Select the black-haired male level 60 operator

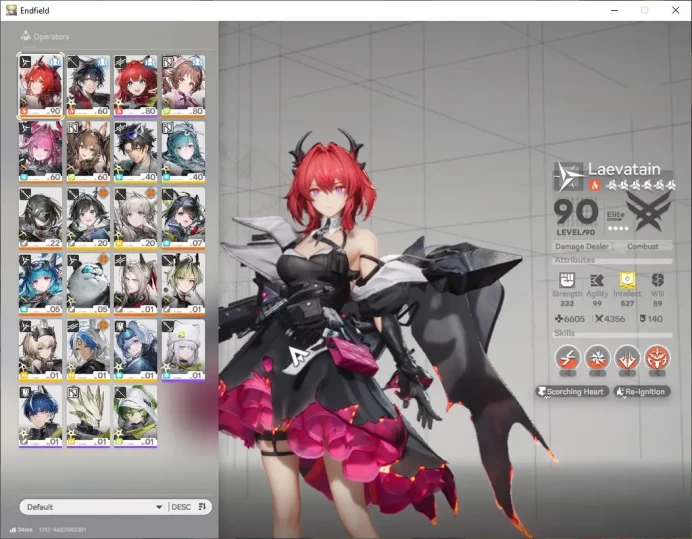(88, 86)
